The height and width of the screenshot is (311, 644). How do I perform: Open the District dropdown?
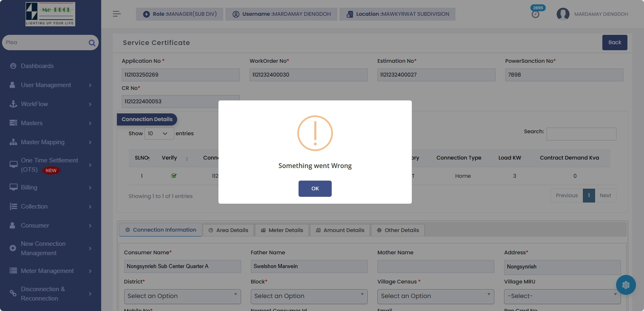182,296
